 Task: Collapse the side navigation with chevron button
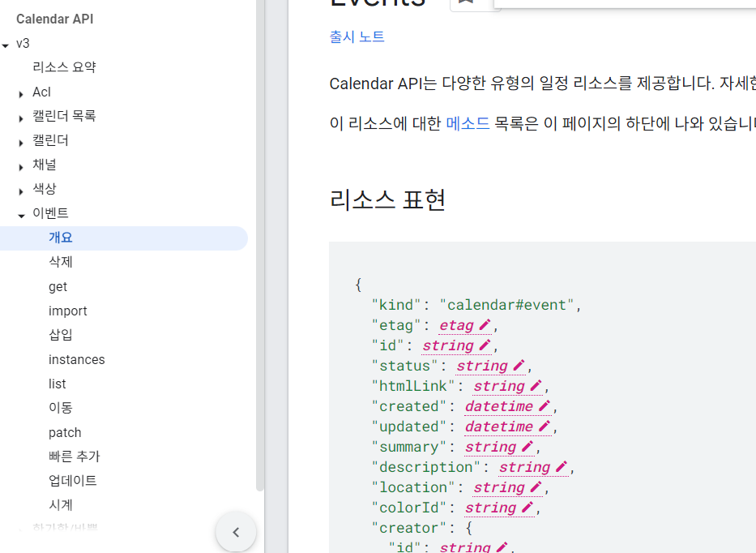[x=236, y=532]
